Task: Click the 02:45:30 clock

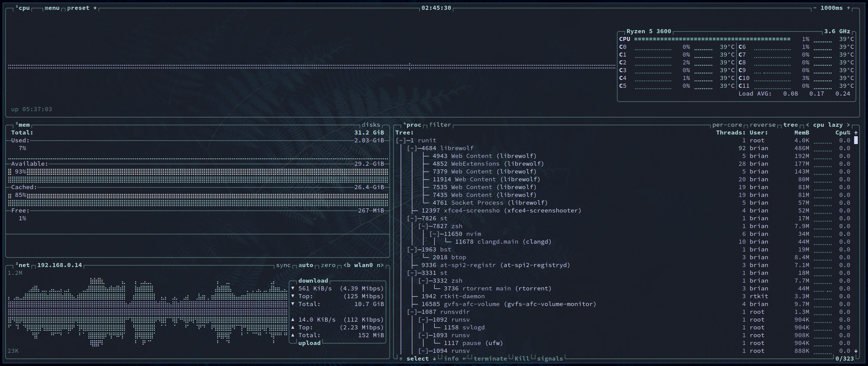Action: (x=436, y=8)
